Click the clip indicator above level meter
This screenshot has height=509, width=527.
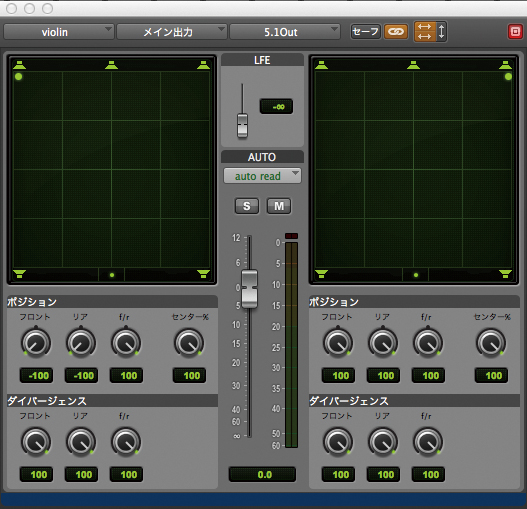tap(291, 236)
